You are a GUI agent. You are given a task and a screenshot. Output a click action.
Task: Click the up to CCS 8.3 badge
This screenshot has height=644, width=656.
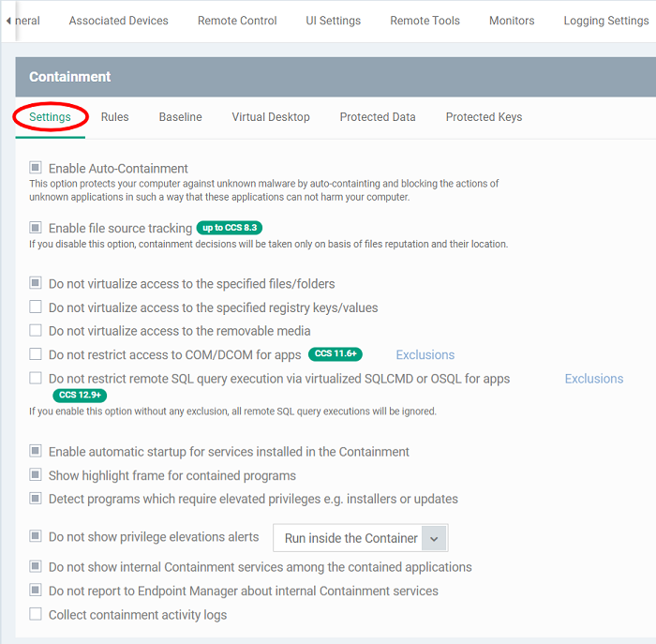click(x=230, y=228)
